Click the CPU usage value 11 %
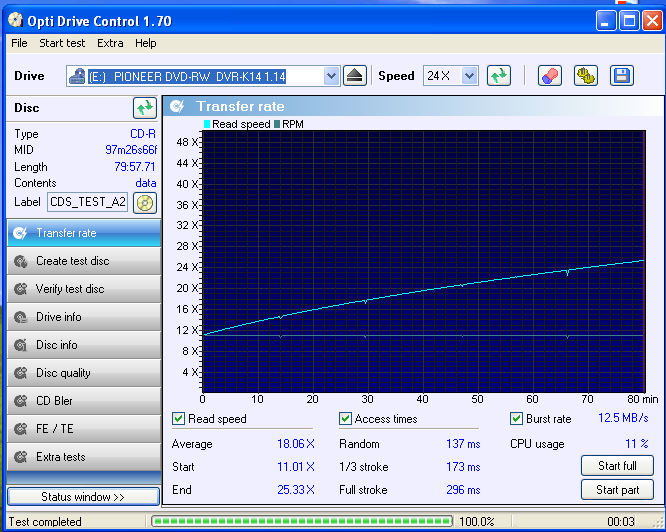The height and width of the screenshot is (532, 666). pos(637,444)
